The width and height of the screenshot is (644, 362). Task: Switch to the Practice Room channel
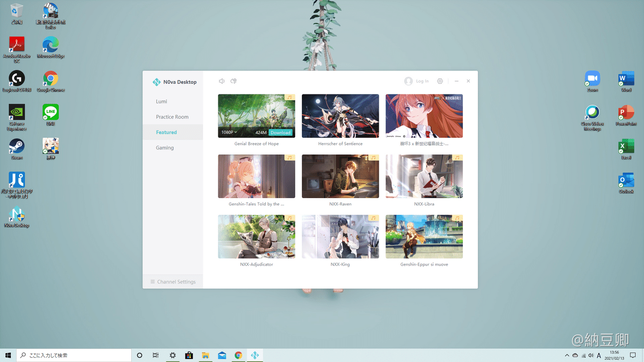tap(172, 117)
